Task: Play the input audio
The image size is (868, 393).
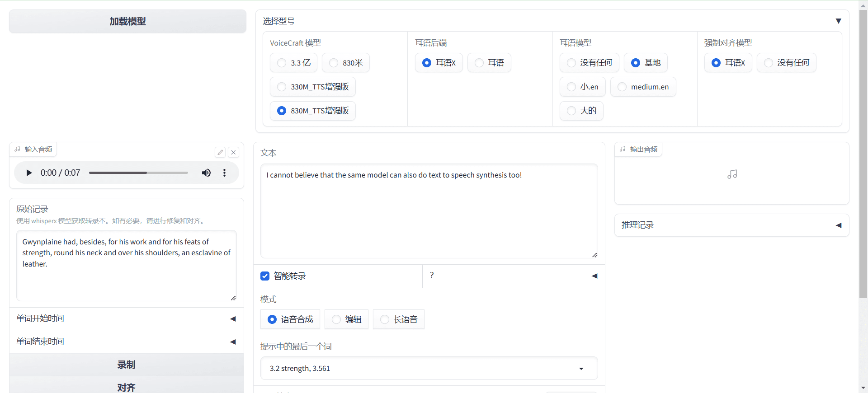Action: [29, 173]
